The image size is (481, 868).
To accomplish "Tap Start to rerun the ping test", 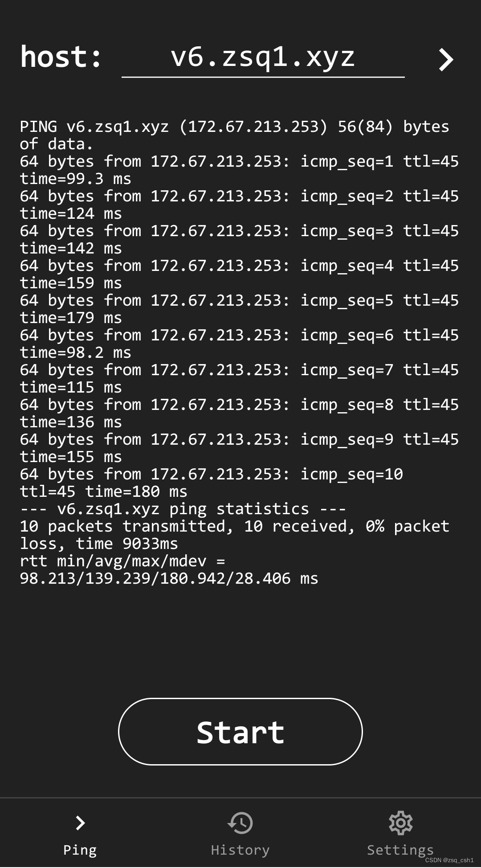I will click(x=240, y=731).
